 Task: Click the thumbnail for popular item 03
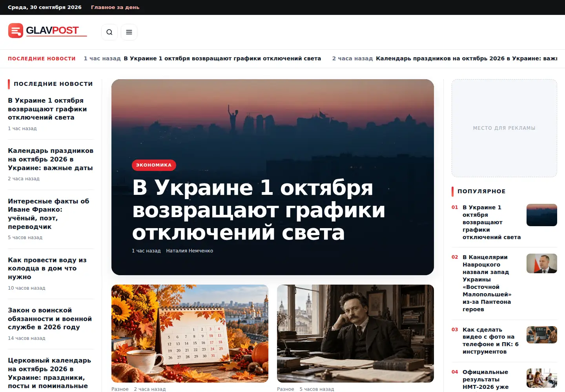coord(542,335)
